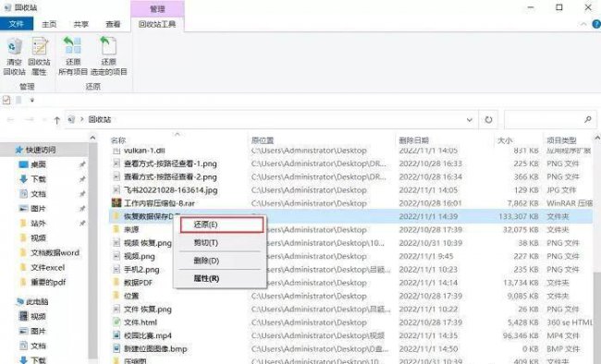Screen dimensions: 601x364
Task: Open 重要的pdf folder in sidebar
Action: [48, 282]
